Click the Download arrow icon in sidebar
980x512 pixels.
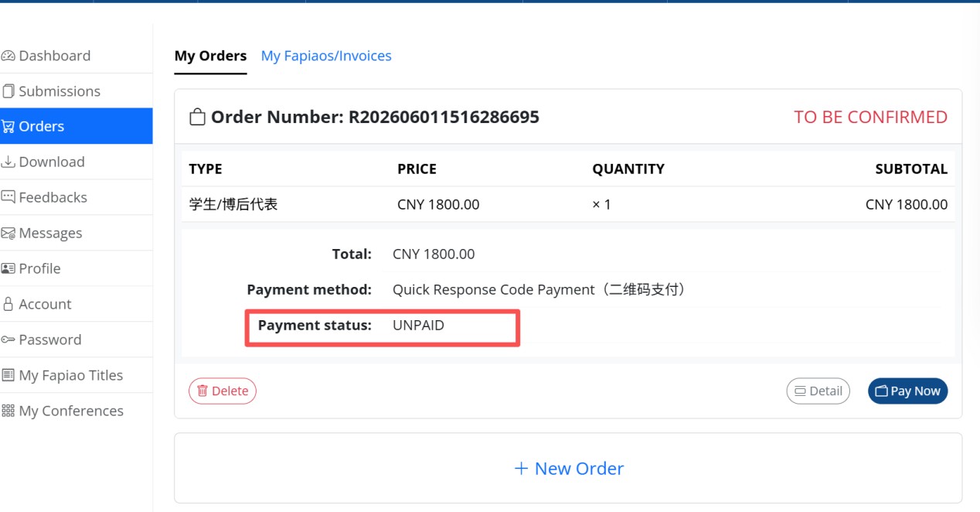point(9,162)
